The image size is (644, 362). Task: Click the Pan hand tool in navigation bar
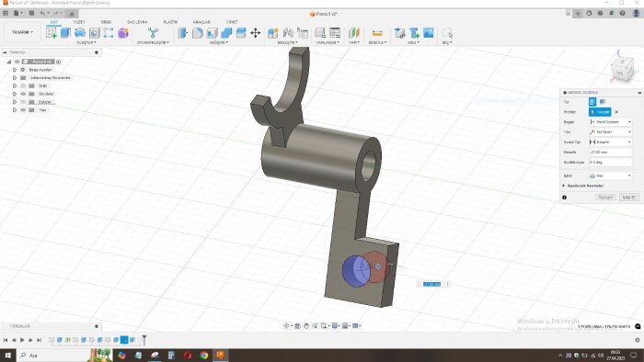[x=306, y=326]
